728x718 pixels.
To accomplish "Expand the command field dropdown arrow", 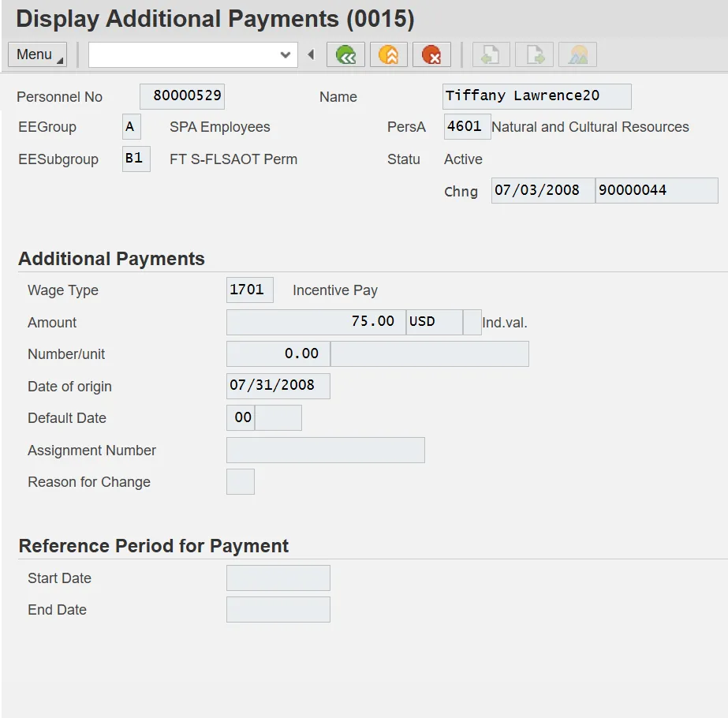I will 286,54.
